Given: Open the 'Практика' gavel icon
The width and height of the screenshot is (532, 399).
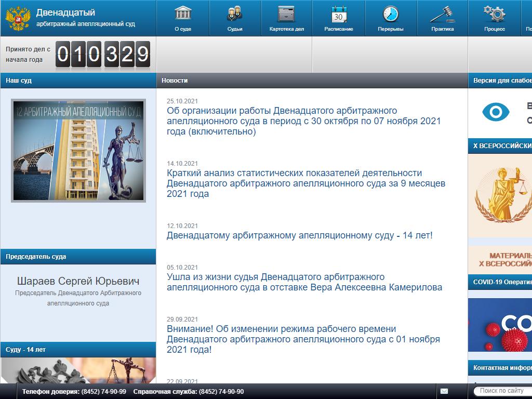Looking at the screenshot, I should (442, 14).
